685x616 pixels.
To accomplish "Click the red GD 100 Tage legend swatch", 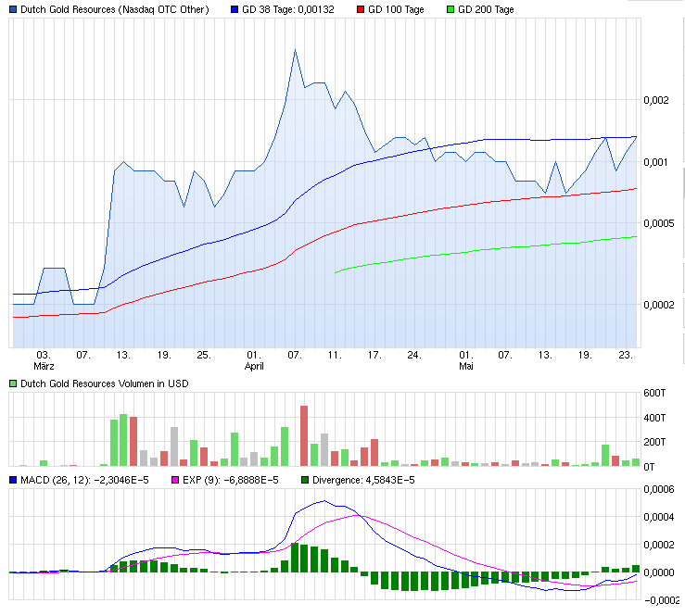I will pos(358,9).
